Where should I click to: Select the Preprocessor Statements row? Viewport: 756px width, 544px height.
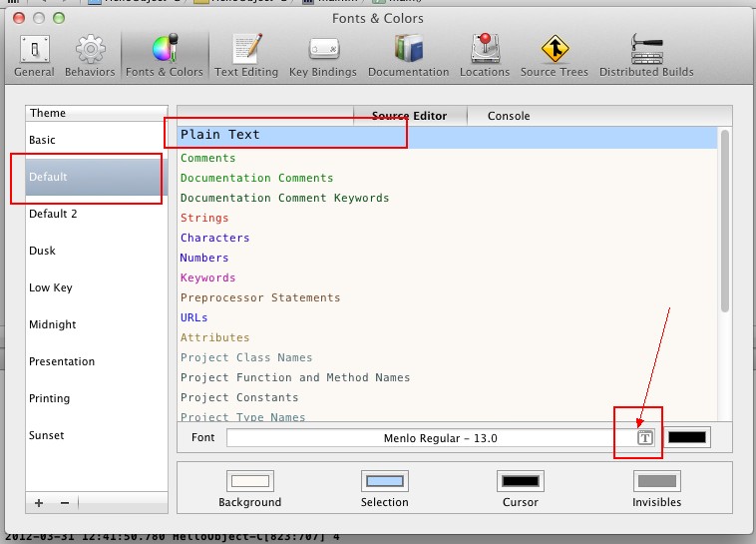click(x=448, y=297)
